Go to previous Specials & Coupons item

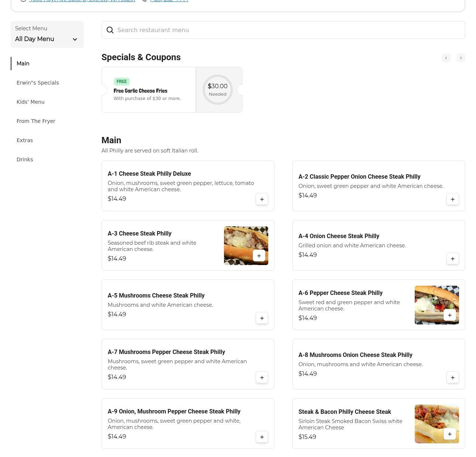pos(446,58)
